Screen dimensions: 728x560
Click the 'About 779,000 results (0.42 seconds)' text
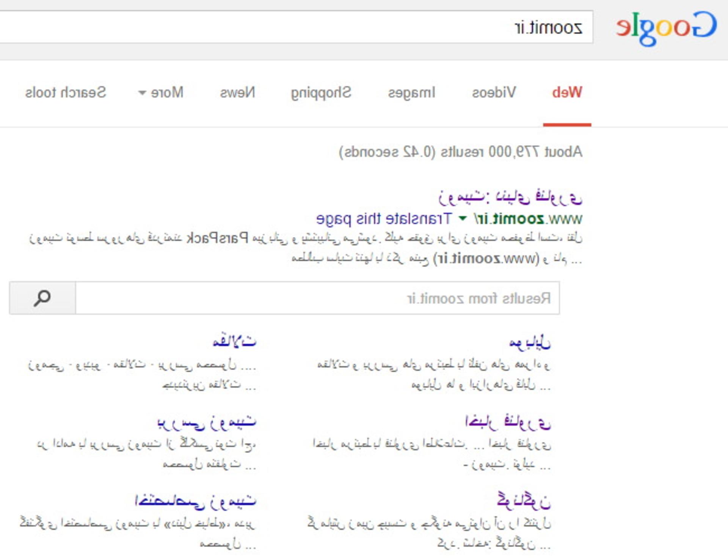(x=461, y=152)
